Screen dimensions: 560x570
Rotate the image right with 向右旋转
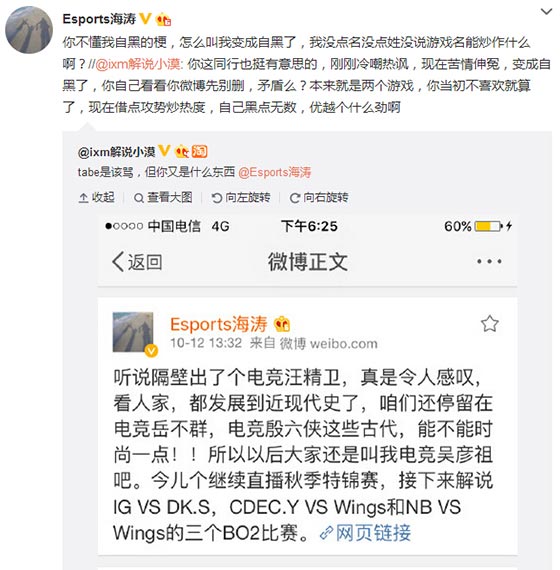[x=319, y=197]
